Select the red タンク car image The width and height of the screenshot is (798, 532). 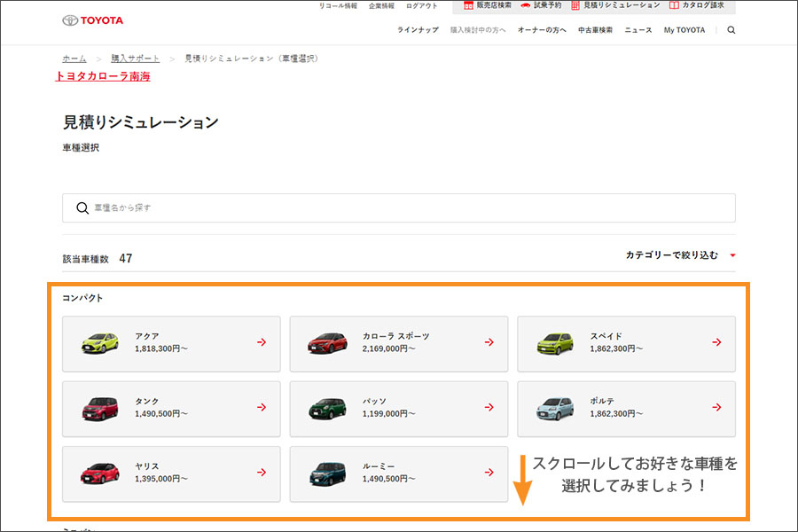tap(99, 408)
